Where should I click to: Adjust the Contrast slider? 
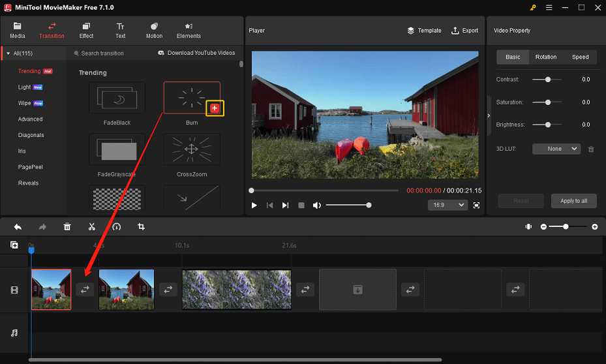(547, 80)
